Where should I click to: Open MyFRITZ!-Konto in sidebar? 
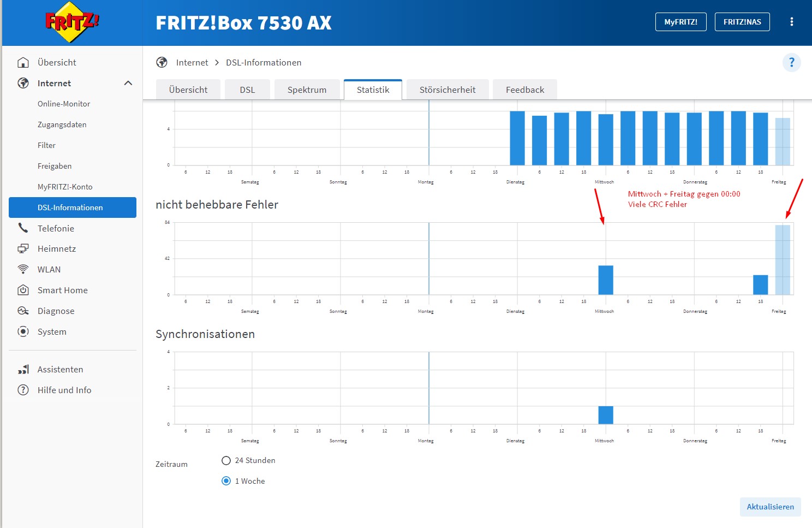click(65, 187)
